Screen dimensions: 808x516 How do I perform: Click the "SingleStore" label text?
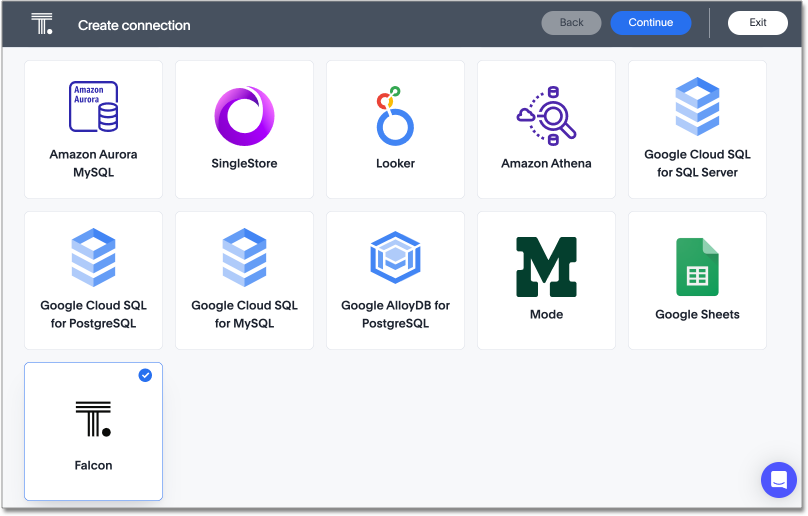[244, 164]
